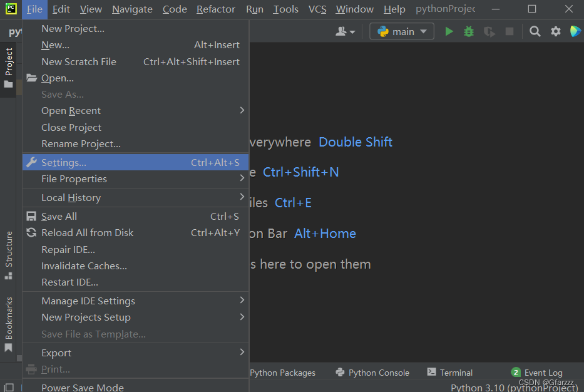Open the VCS menu
The image size is (584, 392).
pos(317,9)
